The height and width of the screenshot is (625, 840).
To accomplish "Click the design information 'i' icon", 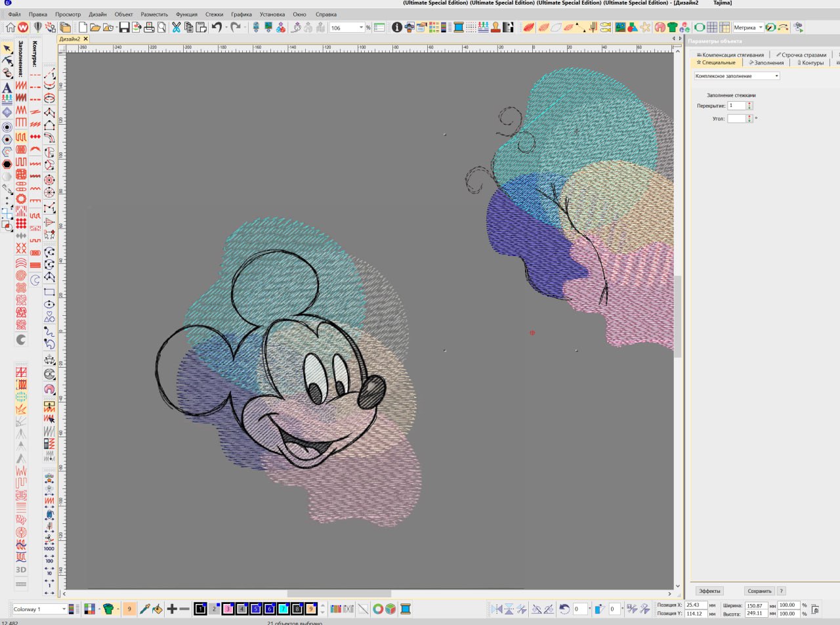I will click(x=397, y=28).
